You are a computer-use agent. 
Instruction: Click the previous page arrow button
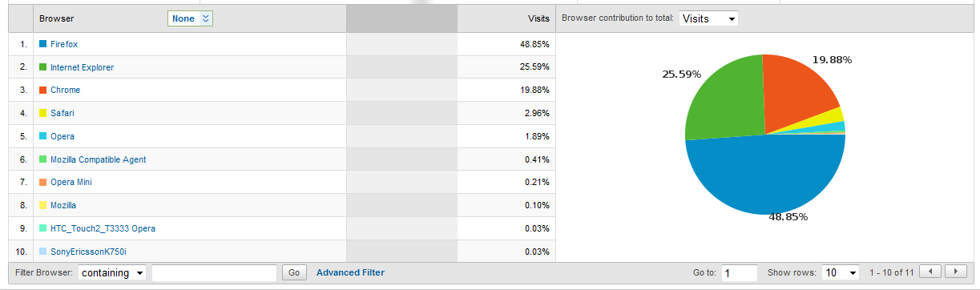tap(930, 272)
